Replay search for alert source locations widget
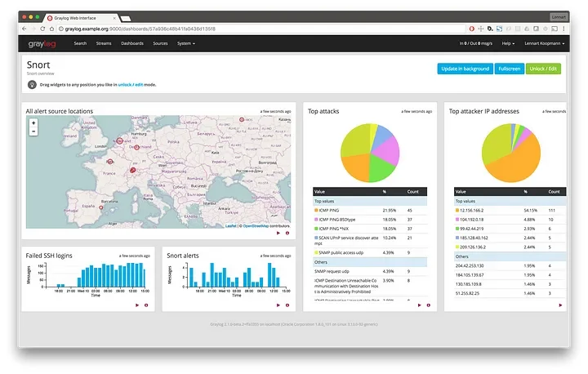This screenshot has height=374, width=588. click(278, 234)
